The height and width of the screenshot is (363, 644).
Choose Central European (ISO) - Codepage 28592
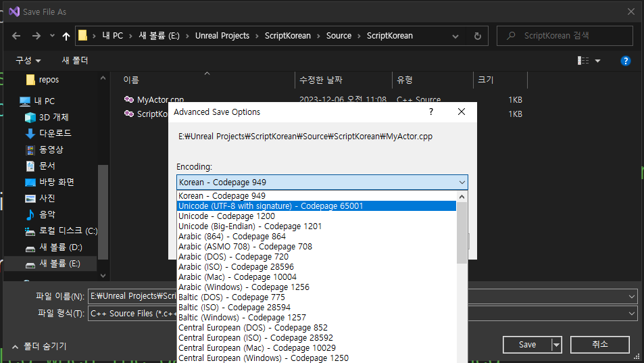(x=317, y=338)
